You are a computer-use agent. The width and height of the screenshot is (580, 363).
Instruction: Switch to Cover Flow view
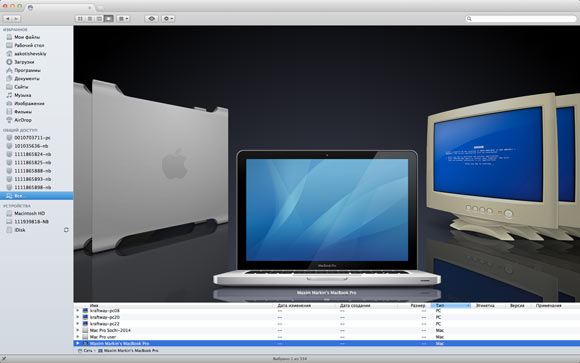click(109, 19)
